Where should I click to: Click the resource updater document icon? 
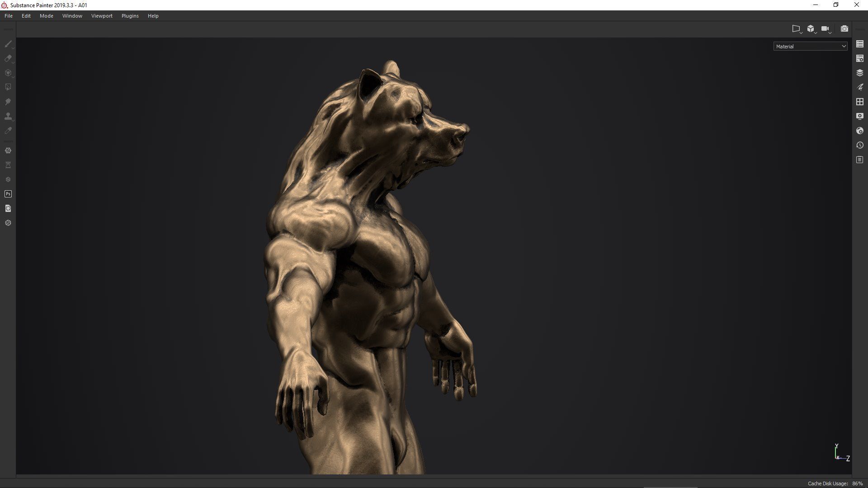pyautogui.click(x=8, y=208)
